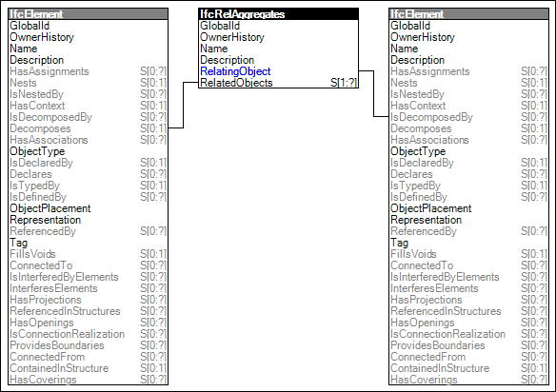This screenshot has width=556, height=392.
Task: Click the right IfcElement title bar
Action: (468, 14)
